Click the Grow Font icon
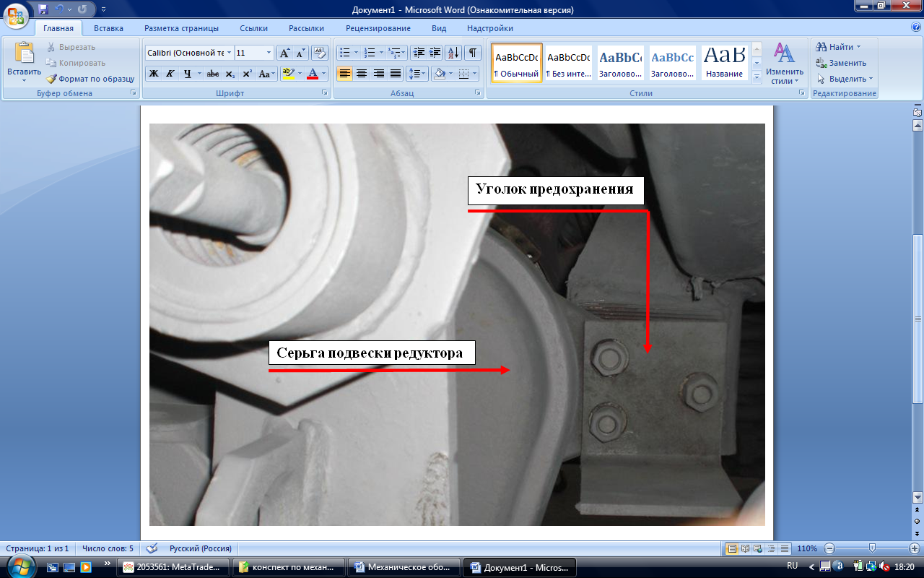This screenshot has width=924, height=578. 284,53
